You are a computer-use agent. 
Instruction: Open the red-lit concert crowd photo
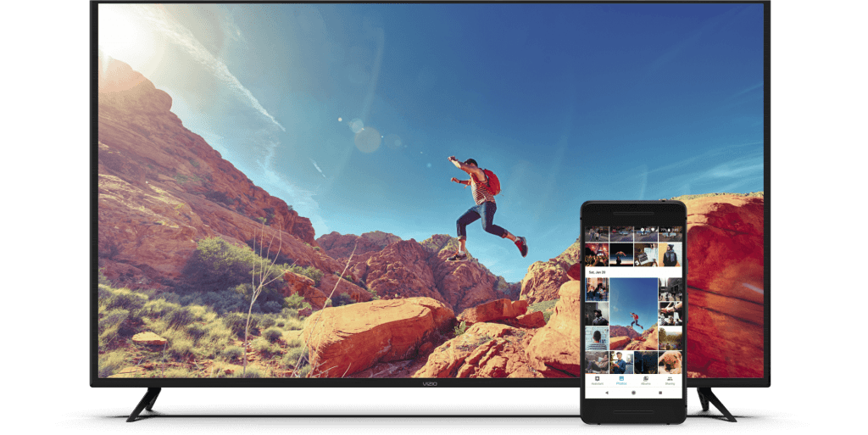tap(597, 254)
